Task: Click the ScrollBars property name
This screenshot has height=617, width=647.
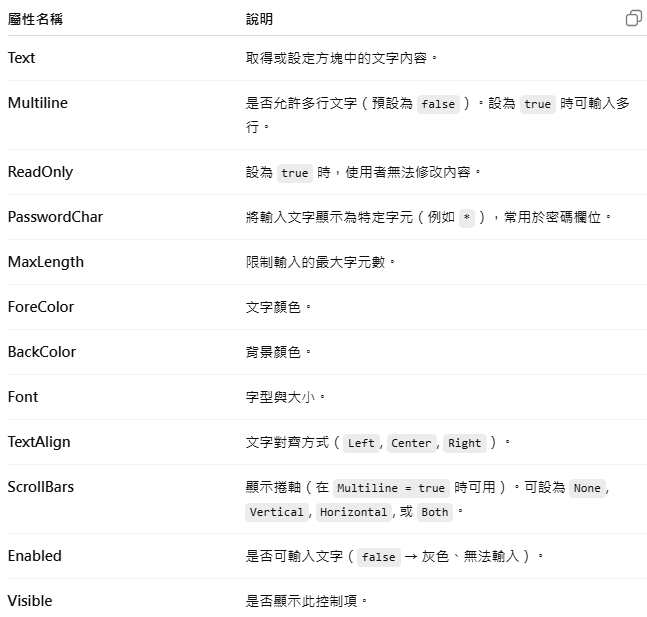Action: pos(41,487)
